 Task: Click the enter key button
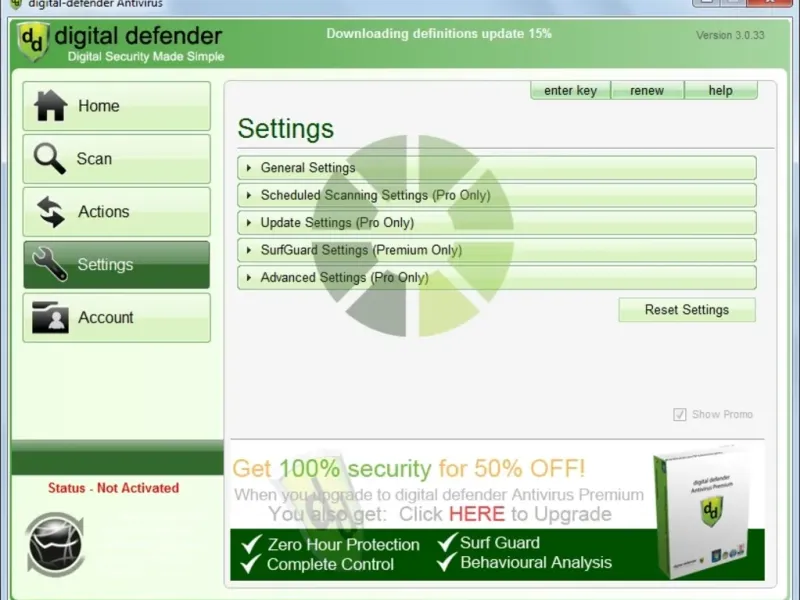tap(570, 90)
